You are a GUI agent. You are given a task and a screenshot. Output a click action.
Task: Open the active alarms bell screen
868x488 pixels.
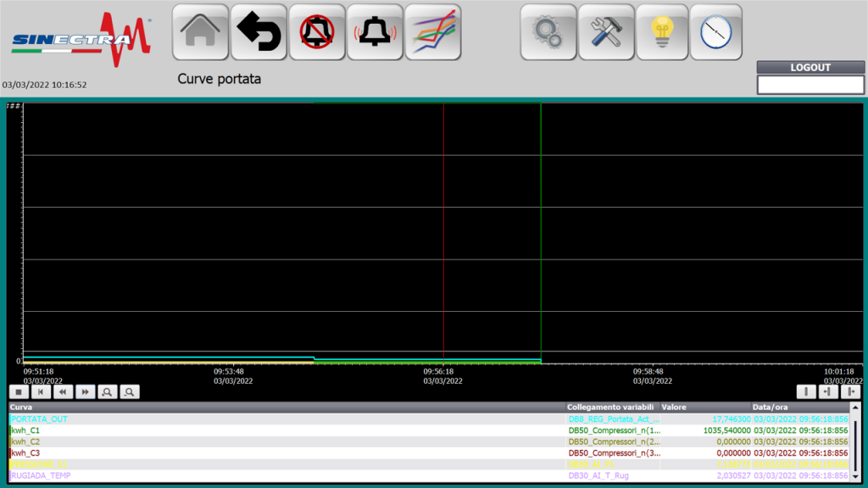point(375,32)
